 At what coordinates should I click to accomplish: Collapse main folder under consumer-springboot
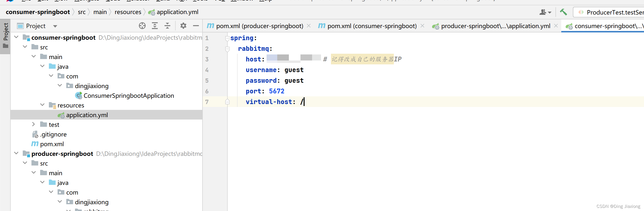tap(34, 56)
